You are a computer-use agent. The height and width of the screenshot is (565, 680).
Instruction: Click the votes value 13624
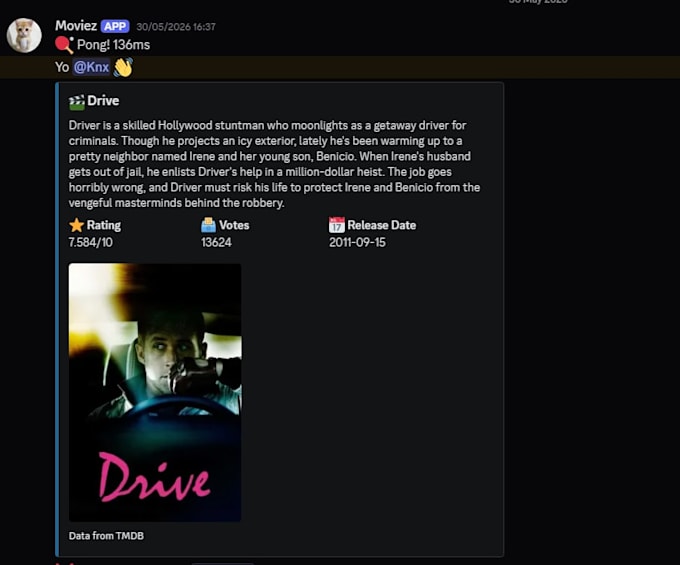click(x=216, y=242)
